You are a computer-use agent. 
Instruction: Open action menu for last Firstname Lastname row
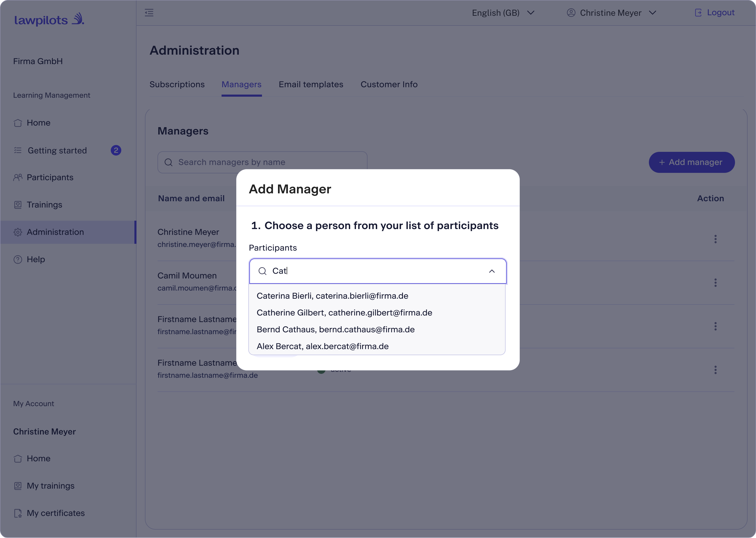(716, 370)
